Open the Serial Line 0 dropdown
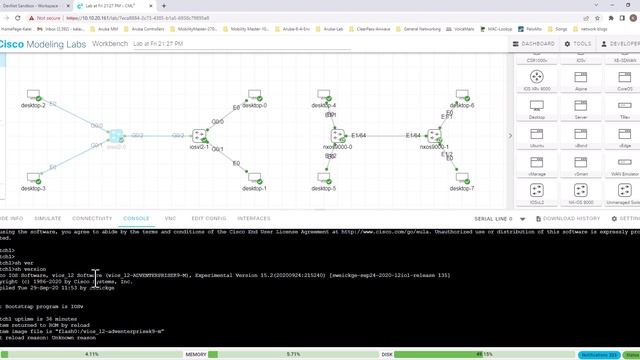 point(500,219)
